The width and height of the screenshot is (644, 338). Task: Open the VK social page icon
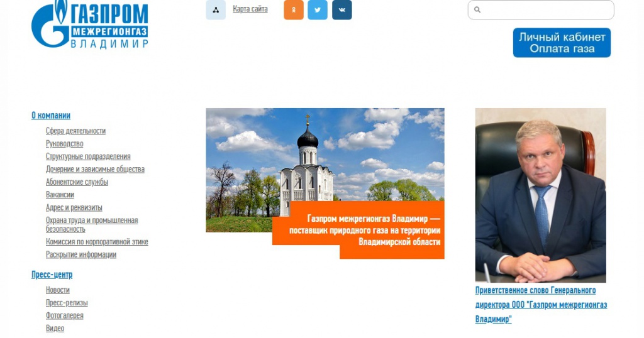(x=341, y=10)
